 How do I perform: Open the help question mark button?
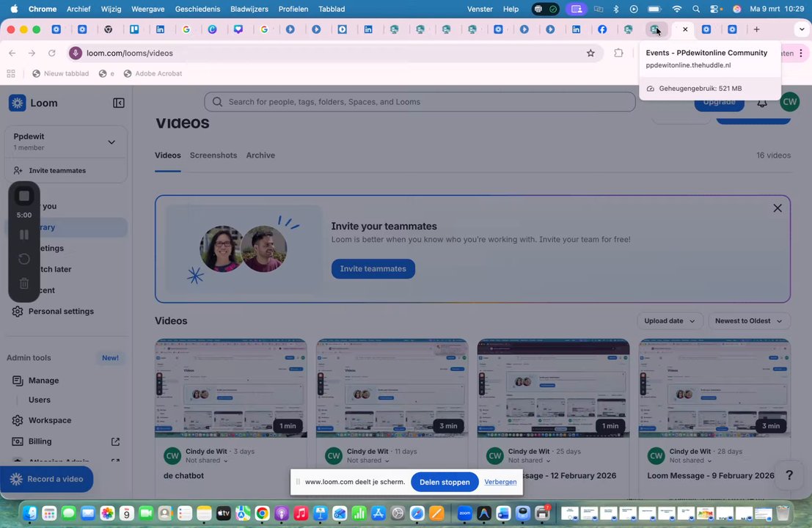(789, 475)
